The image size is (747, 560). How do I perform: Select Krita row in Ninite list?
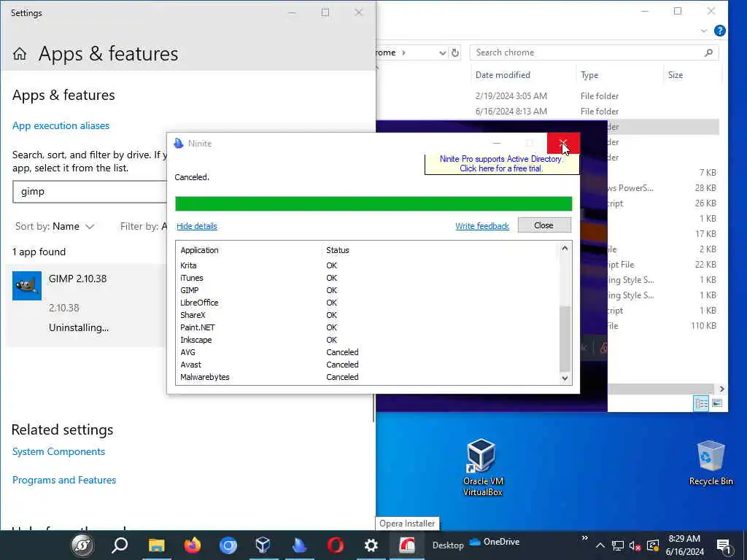tap(368, 265)
